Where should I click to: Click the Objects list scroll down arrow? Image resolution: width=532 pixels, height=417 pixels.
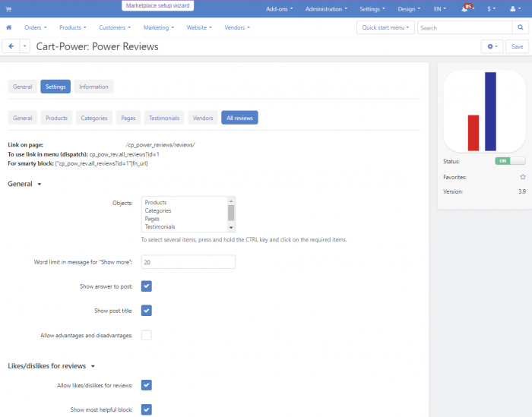(x=231, y=227)
